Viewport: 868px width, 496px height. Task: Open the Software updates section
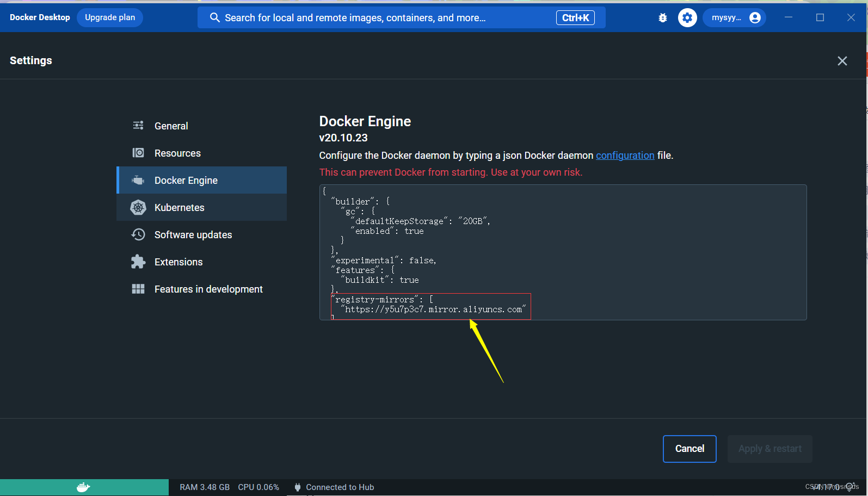click(x=202, y=234)
